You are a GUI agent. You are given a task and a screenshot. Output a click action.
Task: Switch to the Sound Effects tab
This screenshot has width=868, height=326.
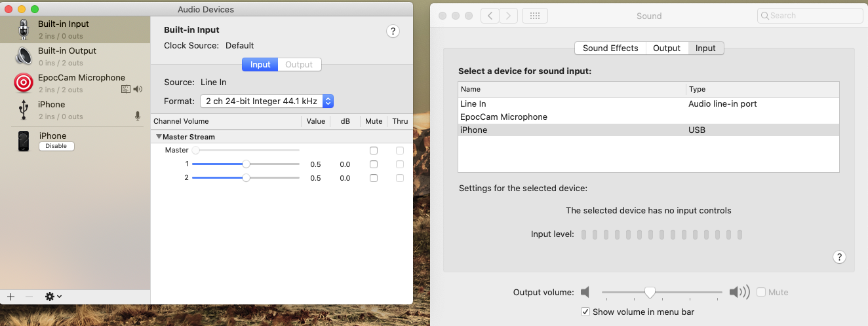(x=610, y=48)
